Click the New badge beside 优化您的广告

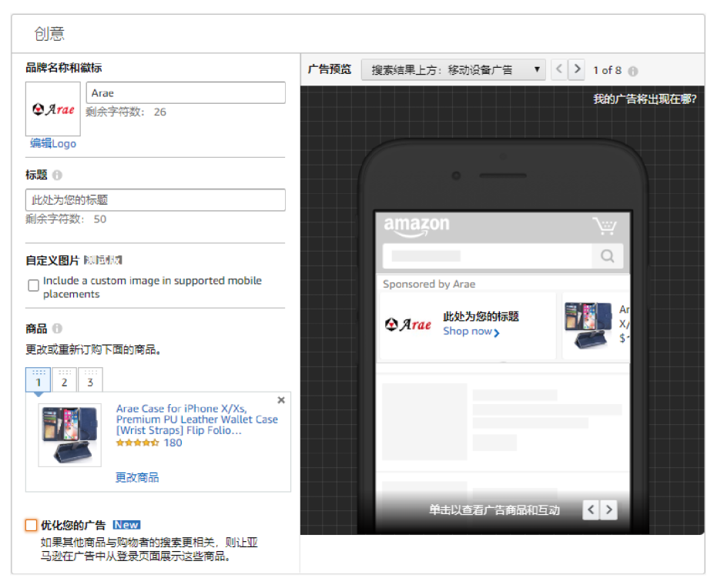tap(126, 525)
